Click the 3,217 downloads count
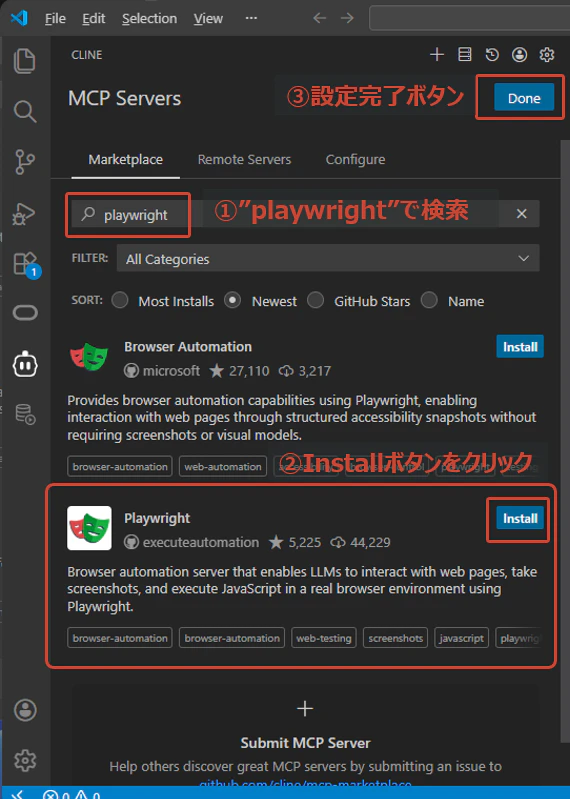Image resolution: width=570 pixels, height=799 pixels. click(305, 370)
